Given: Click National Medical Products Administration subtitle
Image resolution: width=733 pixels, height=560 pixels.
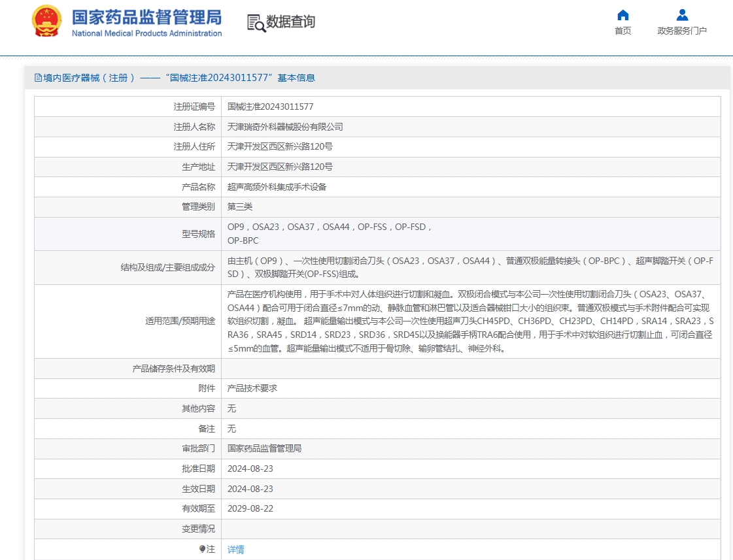Looking at the screenshot, I should click(146, 33).
